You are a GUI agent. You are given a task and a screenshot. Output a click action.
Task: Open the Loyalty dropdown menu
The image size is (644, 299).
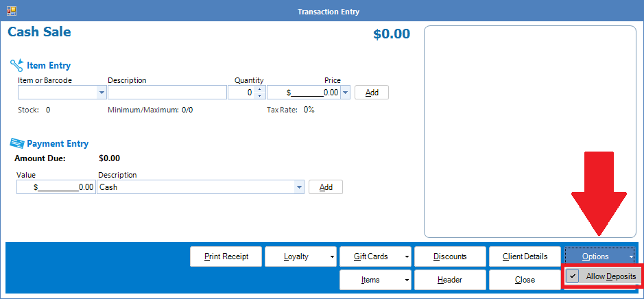click(x=300, y=256)
